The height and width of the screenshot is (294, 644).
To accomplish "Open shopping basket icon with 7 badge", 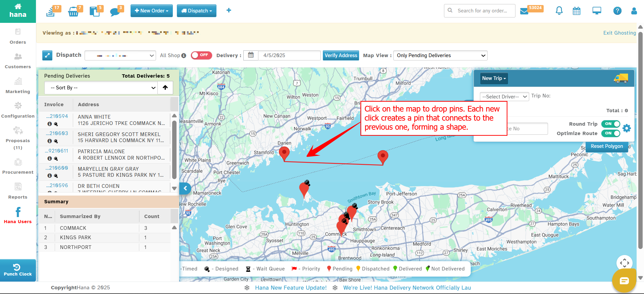I will coord(73,12).
